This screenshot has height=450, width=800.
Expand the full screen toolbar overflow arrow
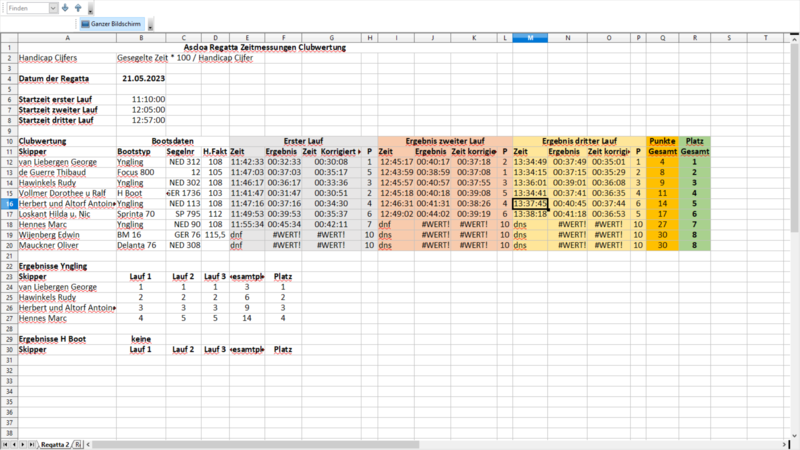tap(150, 24)
